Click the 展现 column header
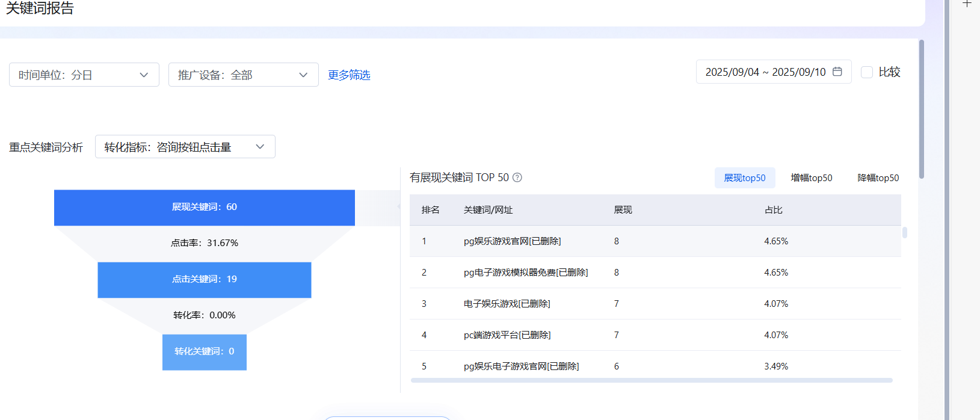The width and height of the screenshot is (980, 420). point(623,210)
